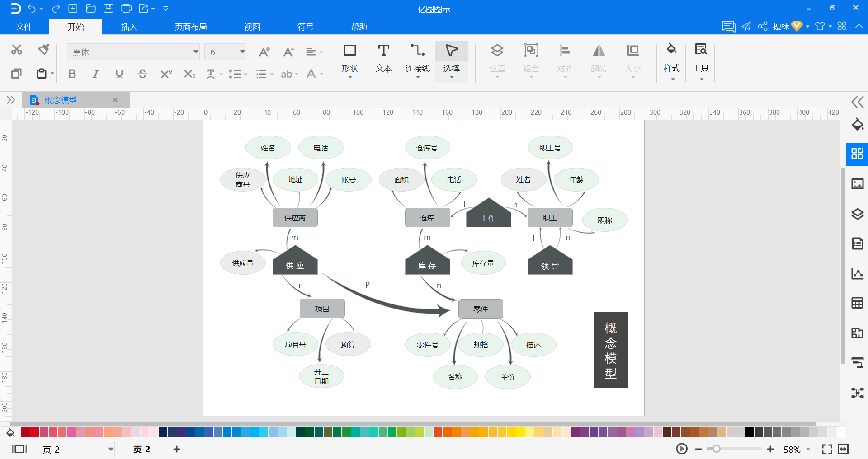868x459 pixels.
Task: Open the 帮助 tab
Action: [x=359, y=27]
